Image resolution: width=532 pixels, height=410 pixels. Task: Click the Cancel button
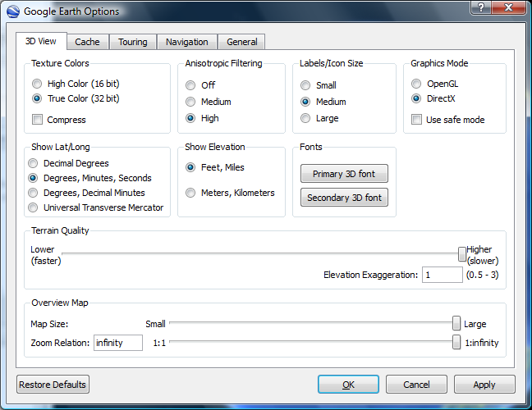click(416, 385)
